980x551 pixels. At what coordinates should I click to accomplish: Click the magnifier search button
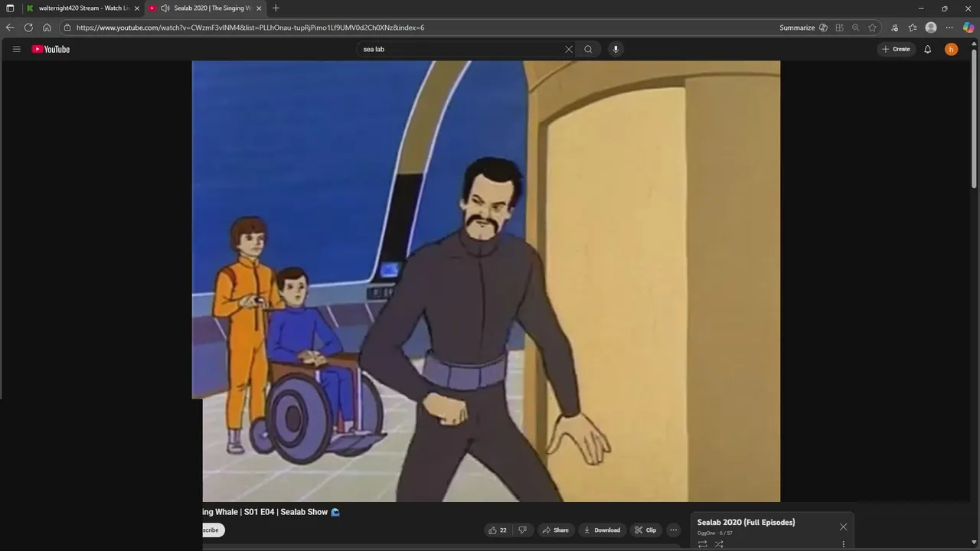[588, 49]
